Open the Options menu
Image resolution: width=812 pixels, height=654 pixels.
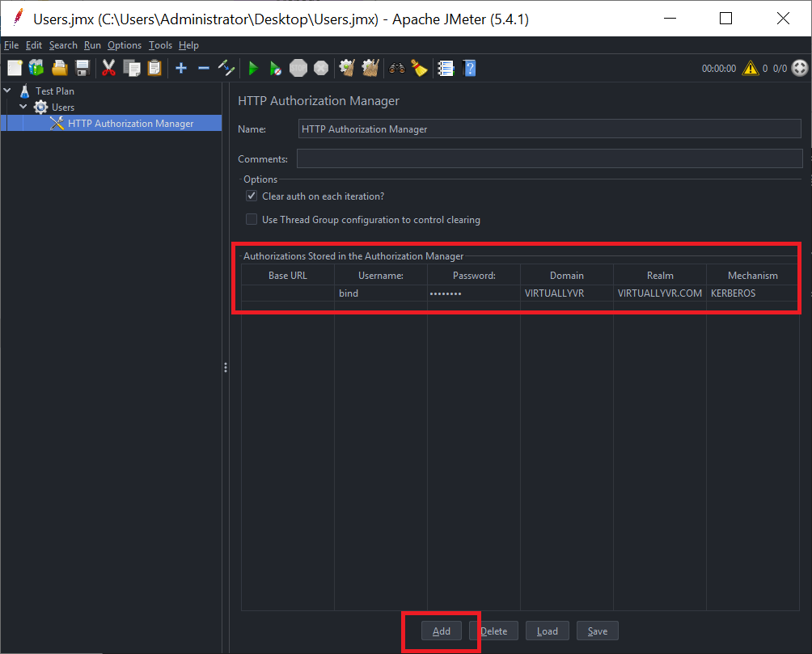point(125,45)
